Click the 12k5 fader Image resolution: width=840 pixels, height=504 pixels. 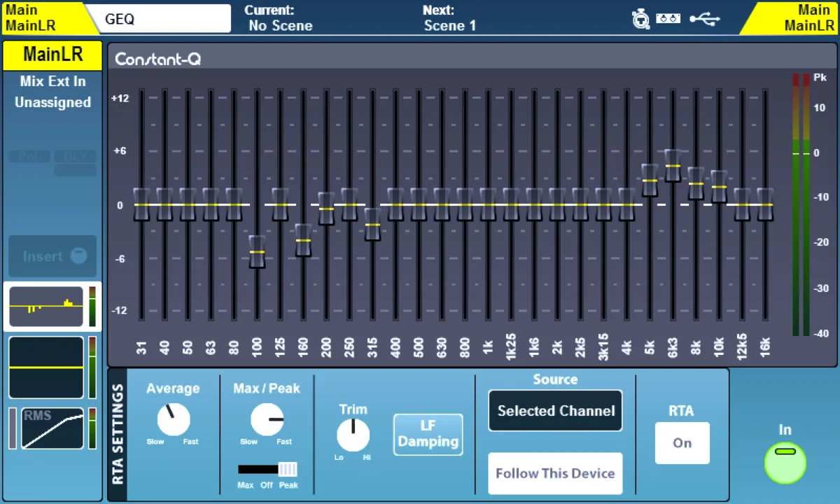(x=742, y=204)
